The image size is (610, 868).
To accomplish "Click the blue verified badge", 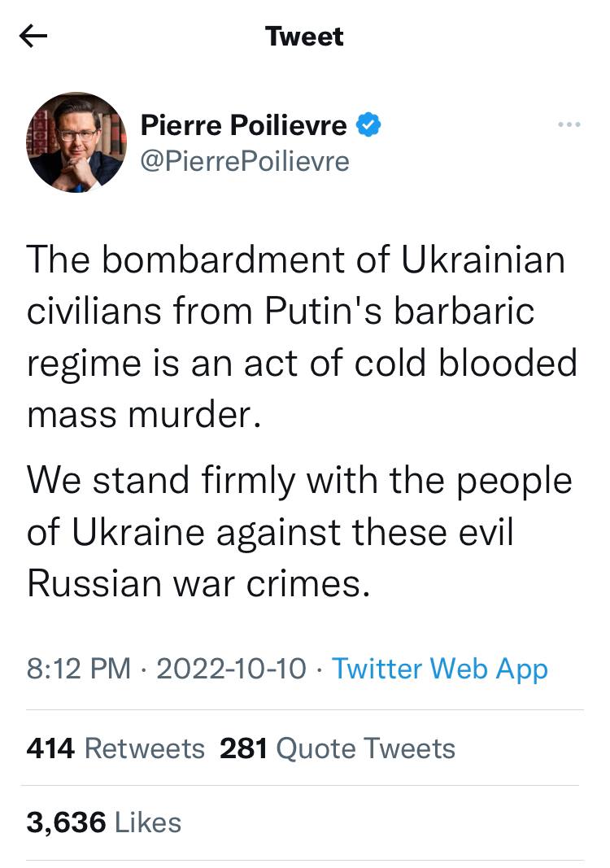I will (368, 124).
